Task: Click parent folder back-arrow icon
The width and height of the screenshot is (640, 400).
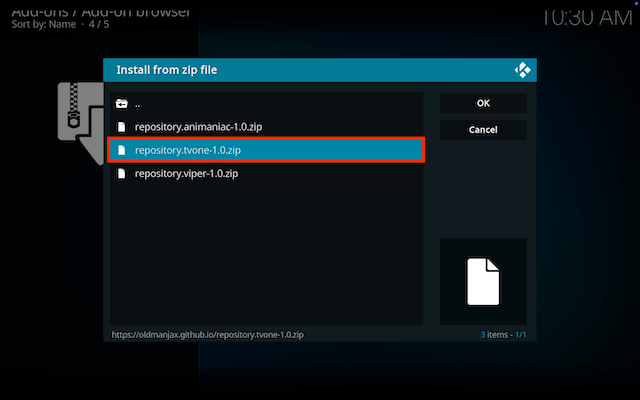Action: 121,104
